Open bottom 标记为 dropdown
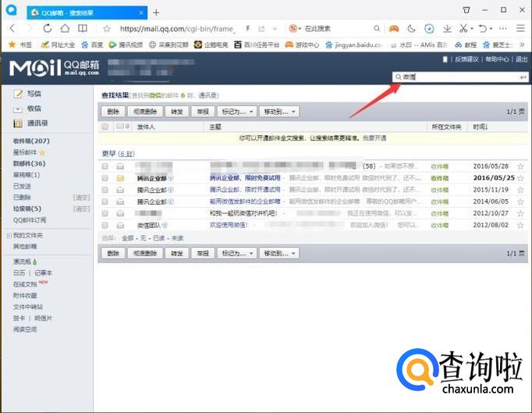Image resolution: width=532 pixels, height=413 pixels. 237,254
